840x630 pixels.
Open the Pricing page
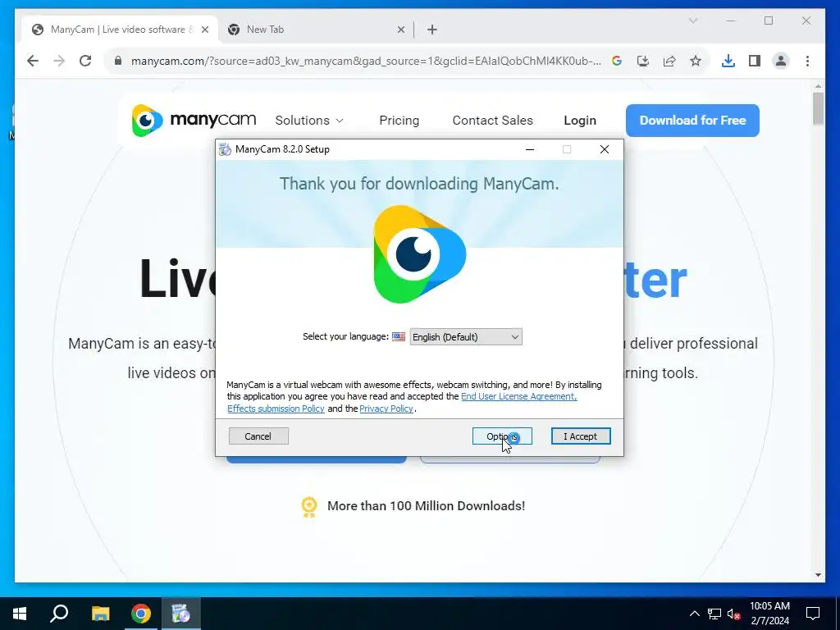(399, 121)
